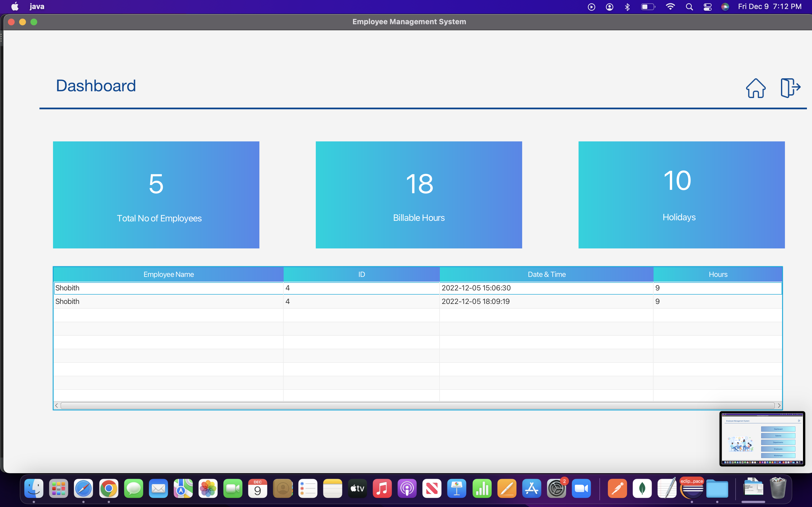Select the row dated 2022-12-05 18:09:19
The width and height of the screenshot is (812, 507).
pyautogui.click(x=475, y=301)
